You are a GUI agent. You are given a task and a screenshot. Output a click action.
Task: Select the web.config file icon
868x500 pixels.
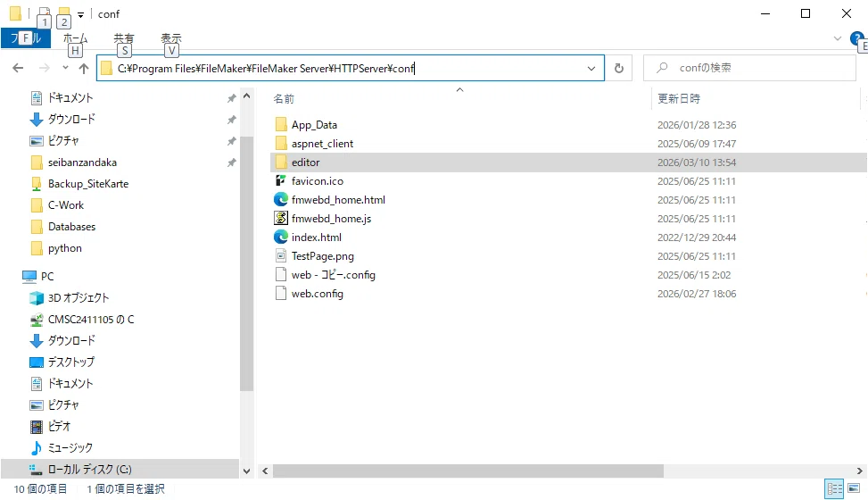[281, 294]
